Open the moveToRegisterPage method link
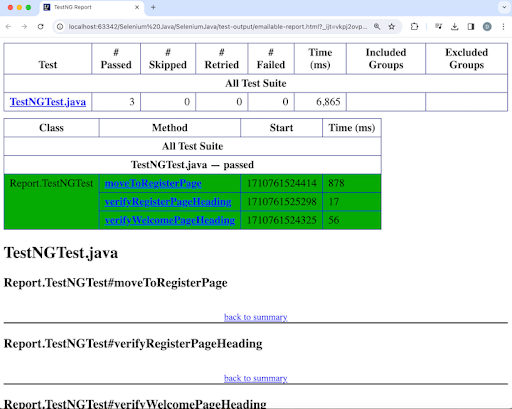Image resolution: width=512 pixels, height=409 pixels. tap(153, 183)
